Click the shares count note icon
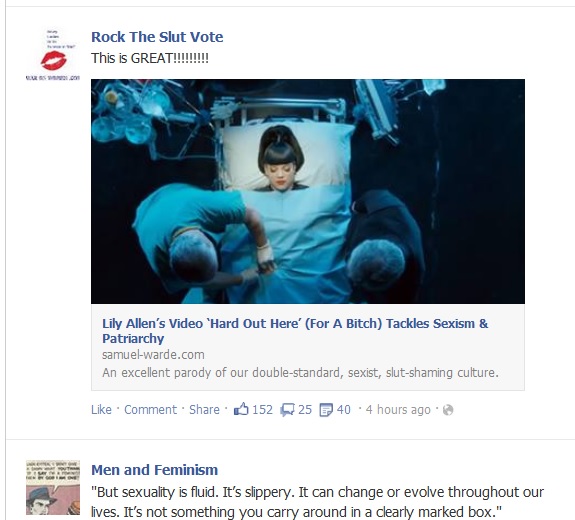This screenshot has width=575, height=520. point(326,410)
